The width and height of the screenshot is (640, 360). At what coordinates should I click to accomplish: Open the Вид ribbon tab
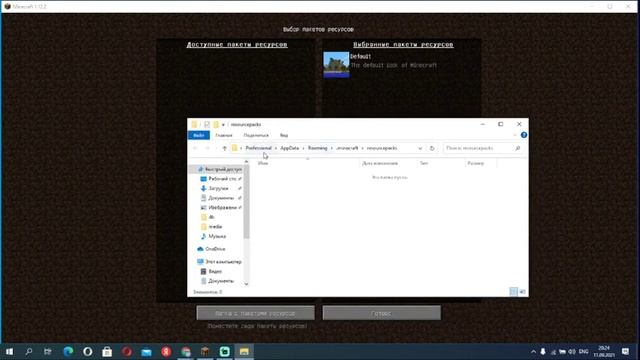point(284,135)
